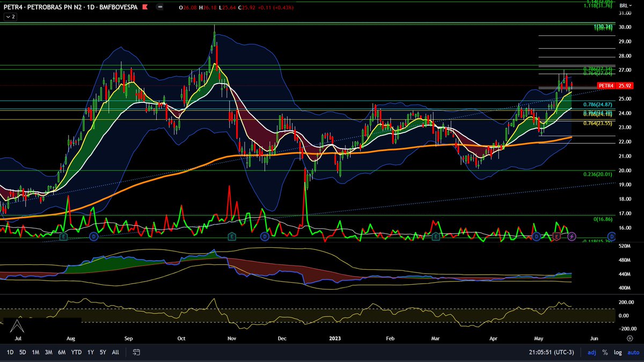Click the red PETR4 25.92 price label

[x=615, y=85]
